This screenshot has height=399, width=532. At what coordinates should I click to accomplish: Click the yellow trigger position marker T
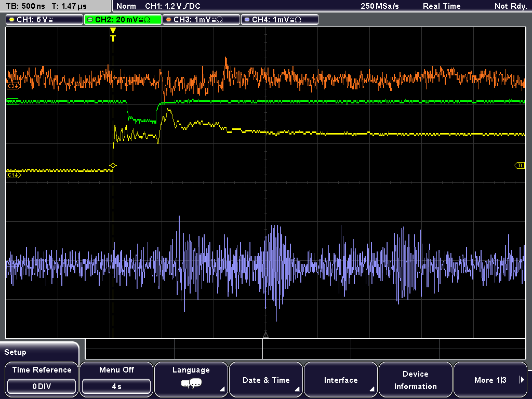[x=113, y=35]
